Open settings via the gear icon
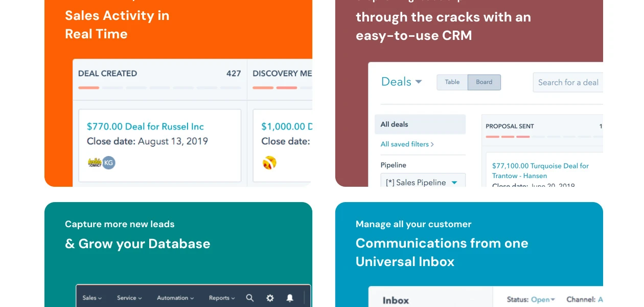 (x=270, y=298)
